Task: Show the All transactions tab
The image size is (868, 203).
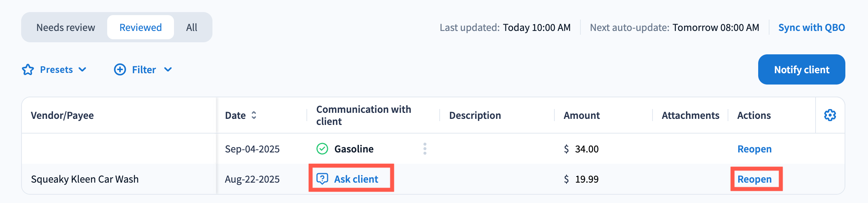Action: [x=192, y=28]
